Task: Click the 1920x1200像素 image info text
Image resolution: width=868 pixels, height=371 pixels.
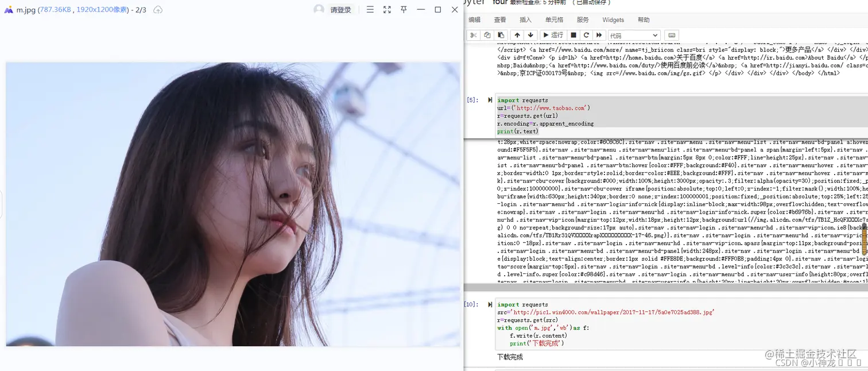Action: click(x=102, y=10)
